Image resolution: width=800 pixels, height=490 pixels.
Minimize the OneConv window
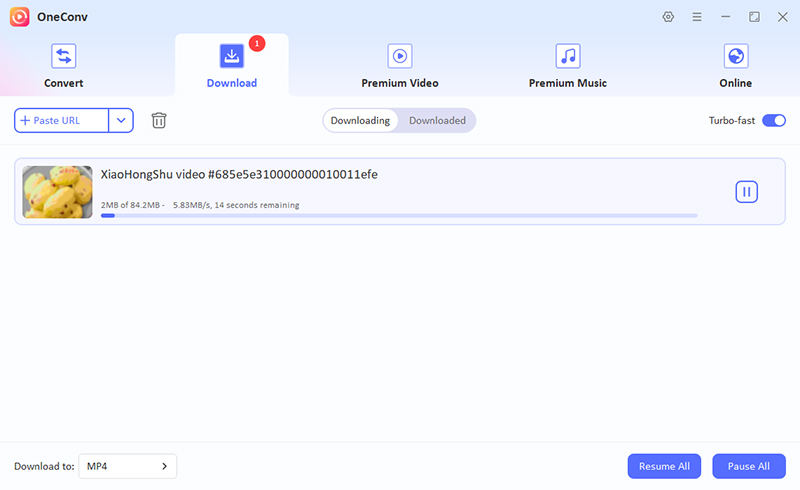pyautogui.click(x=726, y=17)
